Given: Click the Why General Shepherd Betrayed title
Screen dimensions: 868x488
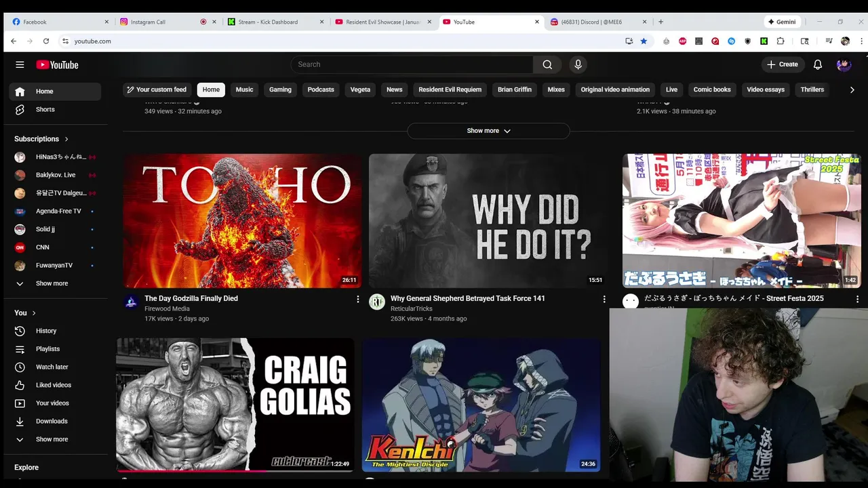Looking at the screenshot, I should [468, 298].
